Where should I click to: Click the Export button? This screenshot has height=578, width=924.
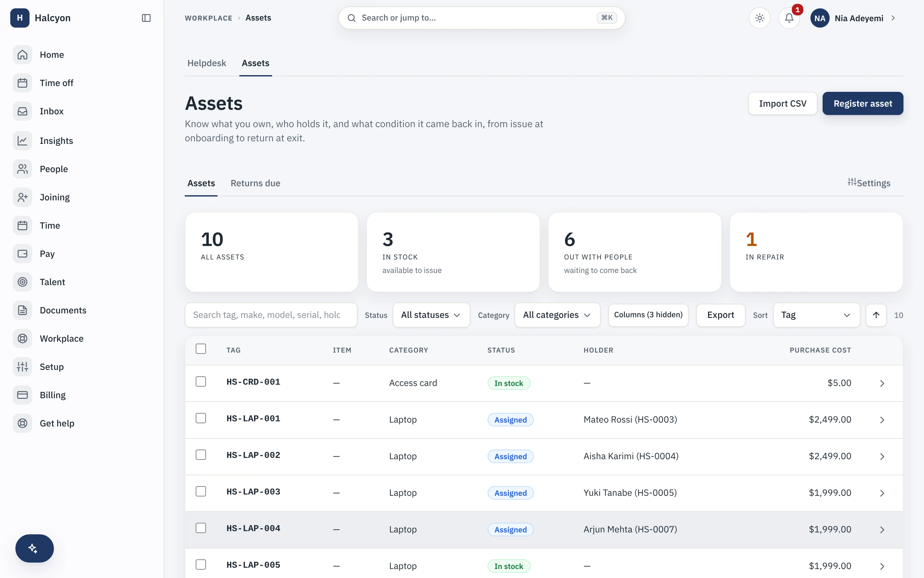click(x=721, y=315)
